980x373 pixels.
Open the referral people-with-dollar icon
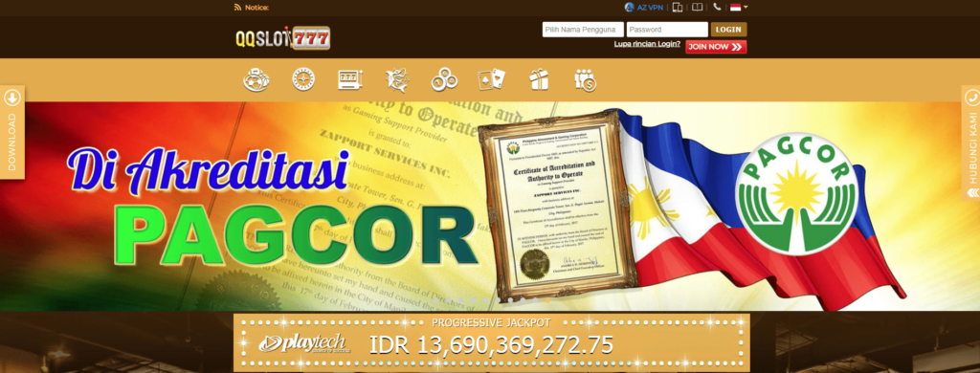click(585, 80)
